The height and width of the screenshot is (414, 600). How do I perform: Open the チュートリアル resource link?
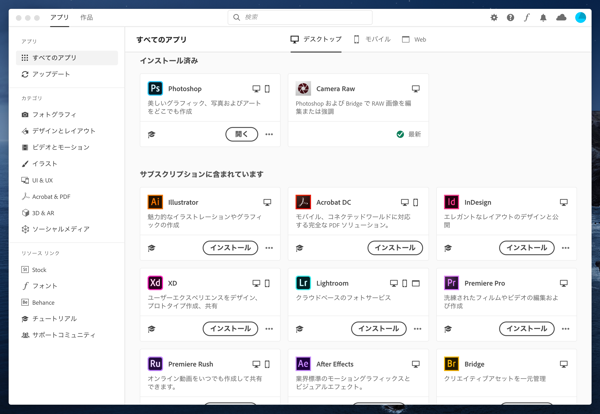[49, 319]
